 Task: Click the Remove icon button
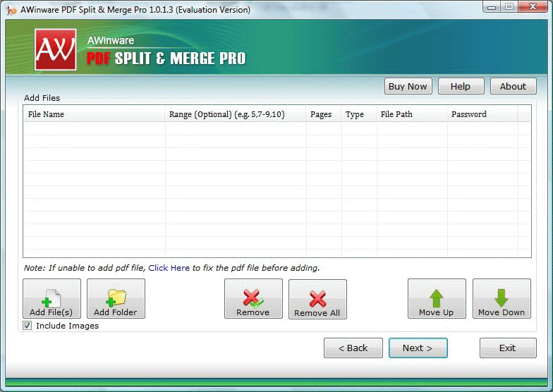[x=253, y=299]
